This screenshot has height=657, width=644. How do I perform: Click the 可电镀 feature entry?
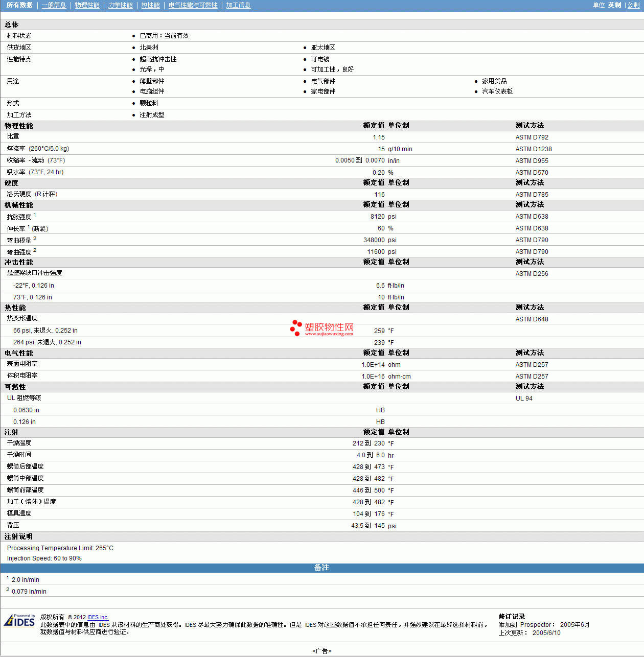(320, 59)
